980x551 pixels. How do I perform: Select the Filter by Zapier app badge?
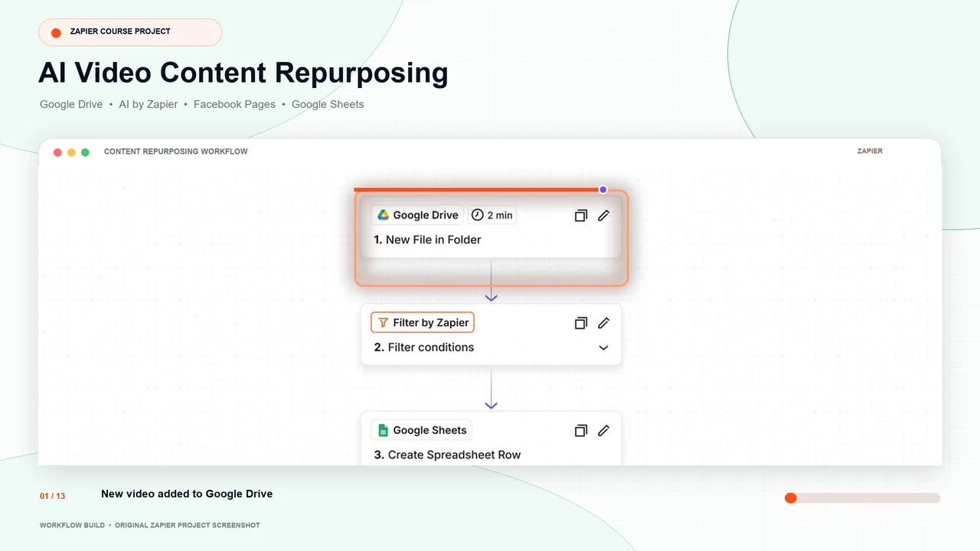(423, 323)
